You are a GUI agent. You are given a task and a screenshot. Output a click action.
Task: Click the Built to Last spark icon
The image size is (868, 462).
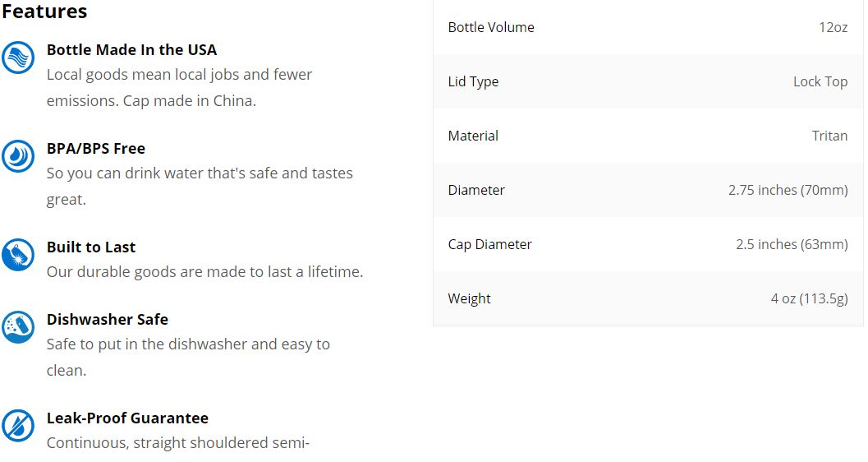[18, 254]
